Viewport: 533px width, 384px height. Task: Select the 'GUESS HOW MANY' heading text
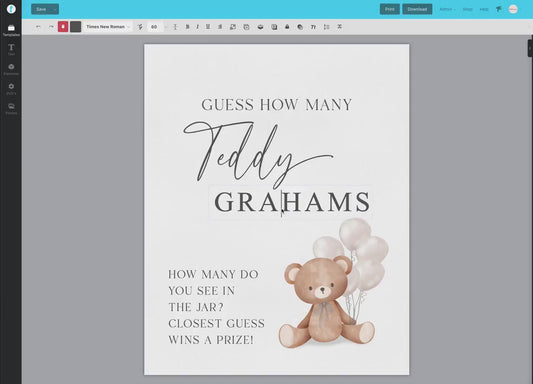tap(276, 105)
